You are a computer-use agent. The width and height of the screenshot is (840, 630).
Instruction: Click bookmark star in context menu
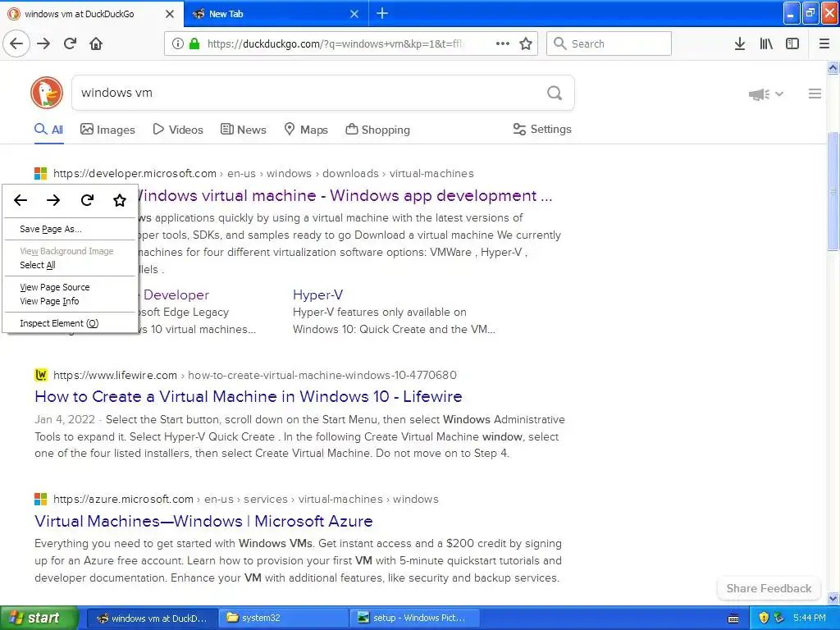click(x=120, y=200)
